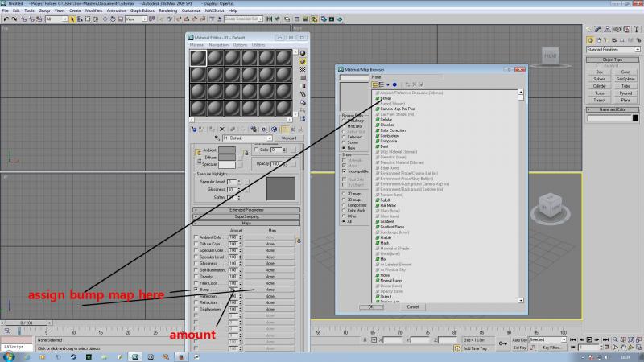Open the Standard Primitives dropdown
Screen dimensions: 644x362
[x=613, y=50]
